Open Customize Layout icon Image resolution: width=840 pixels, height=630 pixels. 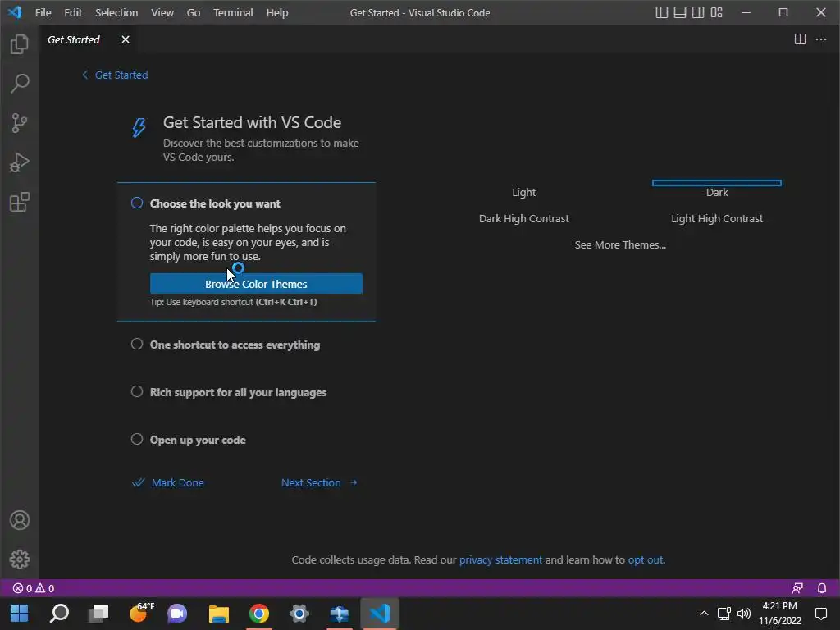(x=716, y=12)
